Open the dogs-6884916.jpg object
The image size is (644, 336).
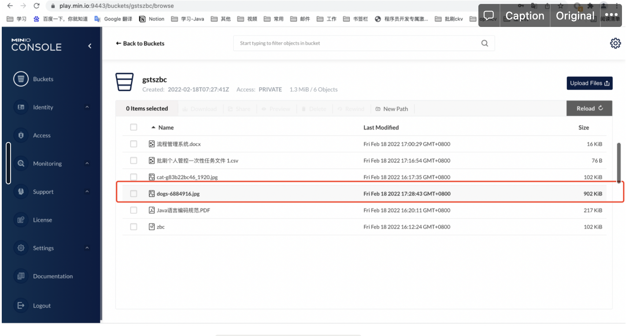tap(178, 194)
